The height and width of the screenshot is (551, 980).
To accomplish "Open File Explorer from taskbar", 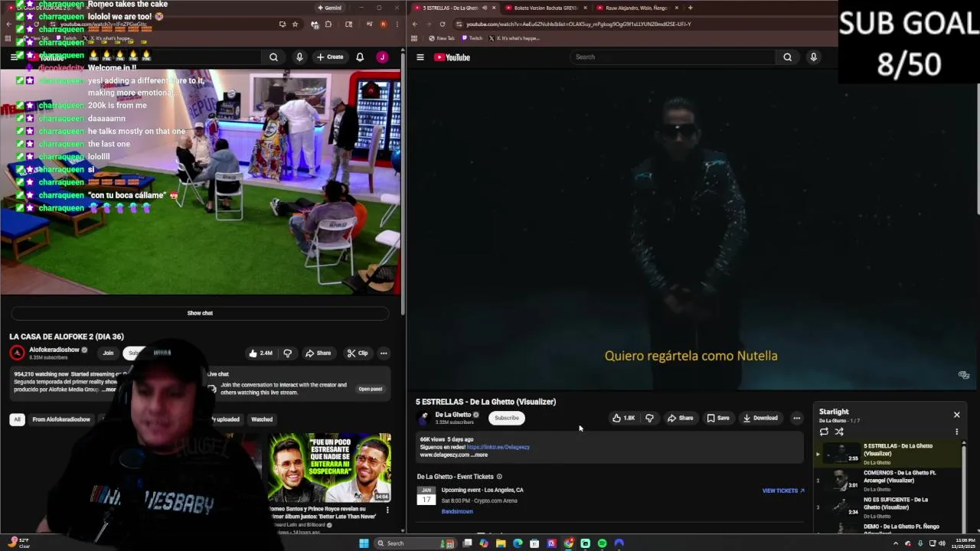I will coord(501,543).
